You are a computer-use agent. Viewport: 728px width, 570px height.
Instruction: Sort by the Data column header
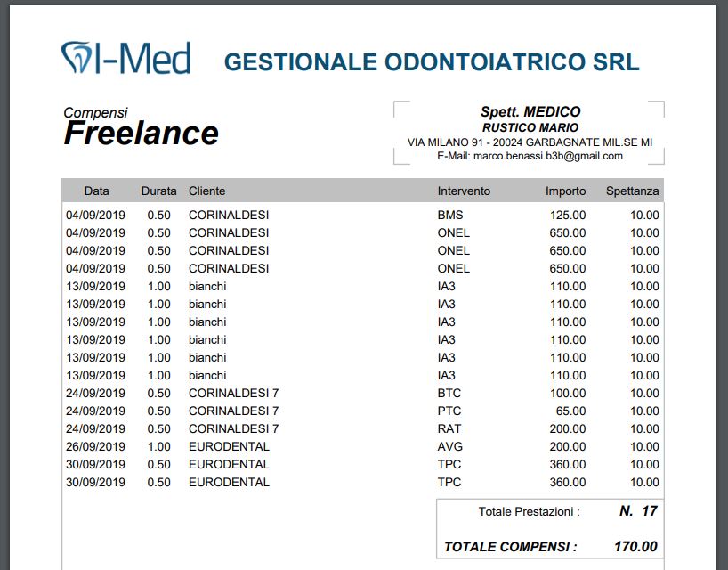97,191
